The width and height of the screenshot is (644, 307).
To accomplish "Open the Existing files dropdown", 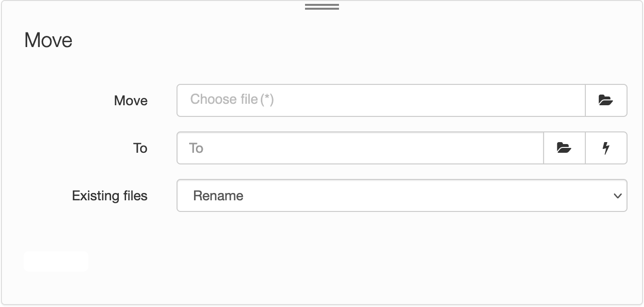I will 402,195.
